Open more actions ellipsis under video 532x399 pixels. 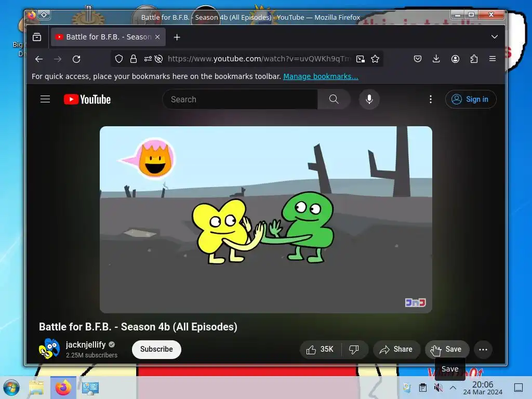pyautogui.click(x=483, y=350)
